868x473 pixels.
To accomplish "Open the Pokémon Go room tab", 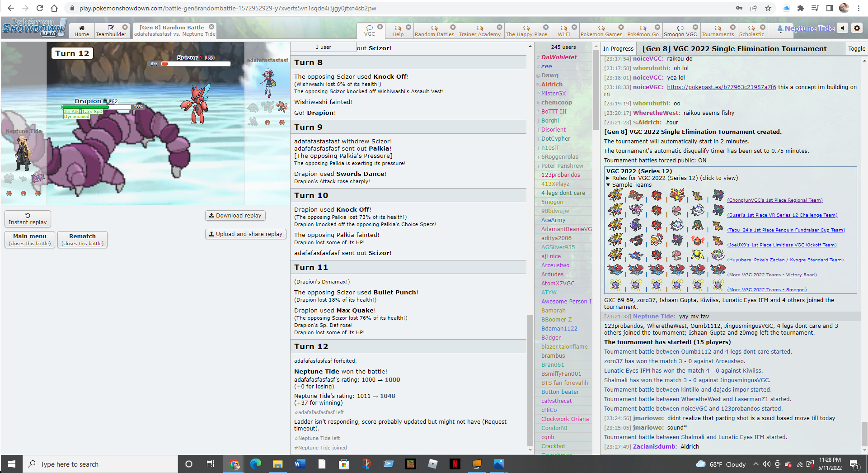I will [643, 31].
